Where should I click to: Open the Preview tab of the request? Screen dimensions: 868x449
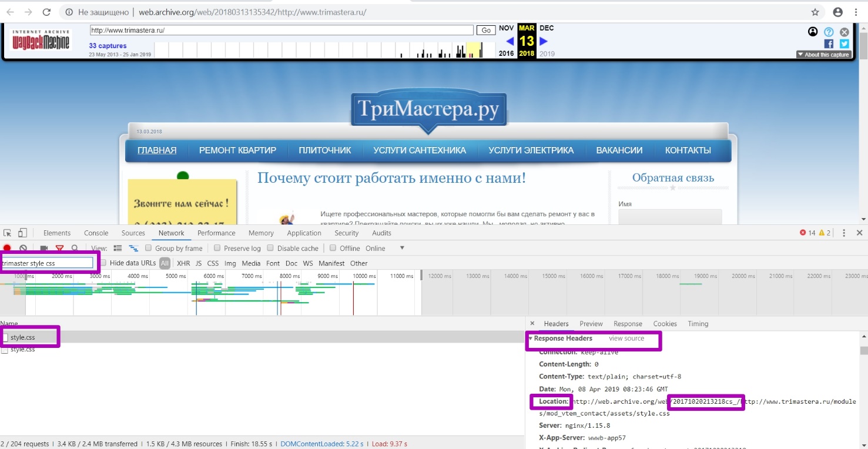click(591, 323)
